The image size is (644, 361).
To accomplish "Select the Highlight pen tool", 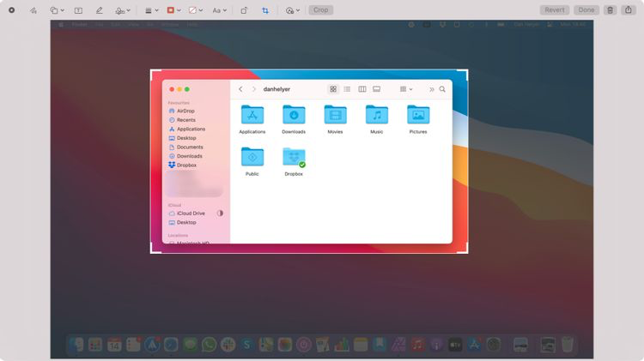I will click(x=100, y=10).
